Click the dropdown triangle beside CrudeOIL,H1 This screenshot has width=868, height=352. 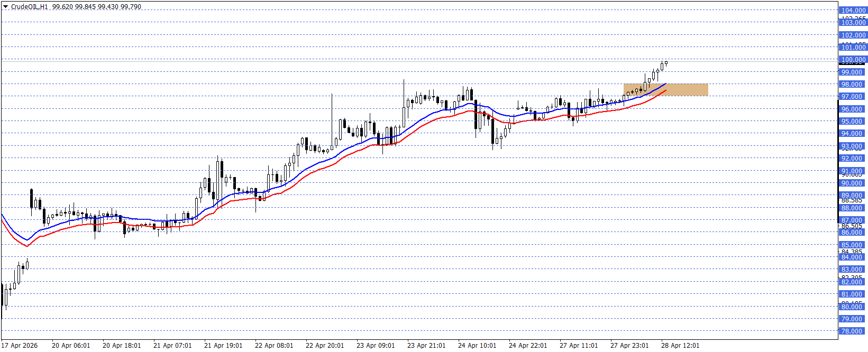[5, 7]
